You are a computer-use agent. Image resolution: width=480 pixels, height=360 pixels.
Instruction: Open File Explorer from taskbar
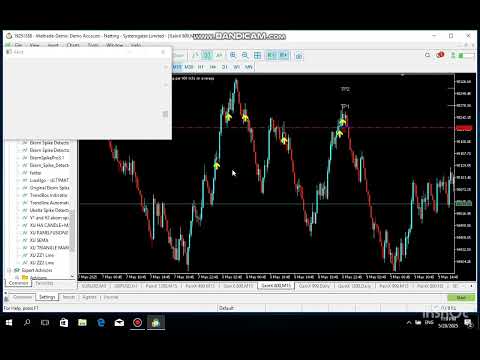[x=82, y=323]
